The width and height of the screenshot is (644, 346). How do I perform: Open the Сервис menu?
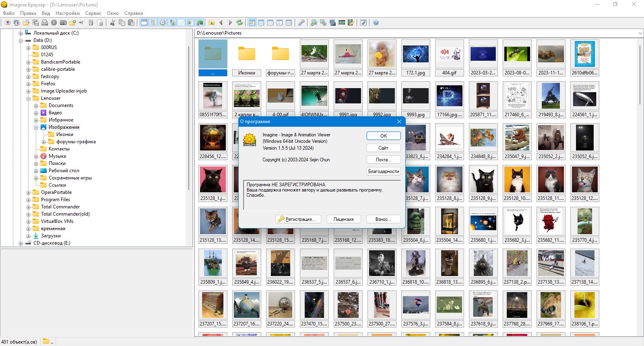click(x=93, y=13)
